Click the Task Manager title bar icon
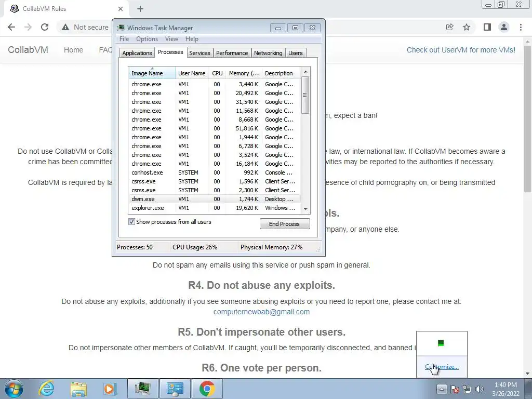The height and width of the screenshot is (399, 532). (x=121, y=28)
